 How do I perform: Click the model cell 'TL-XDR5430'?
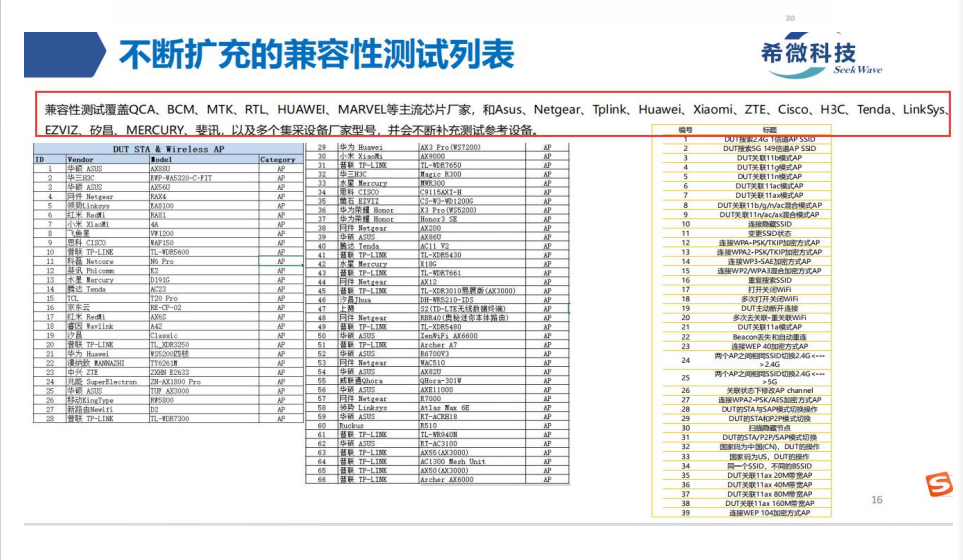(440, 255)
